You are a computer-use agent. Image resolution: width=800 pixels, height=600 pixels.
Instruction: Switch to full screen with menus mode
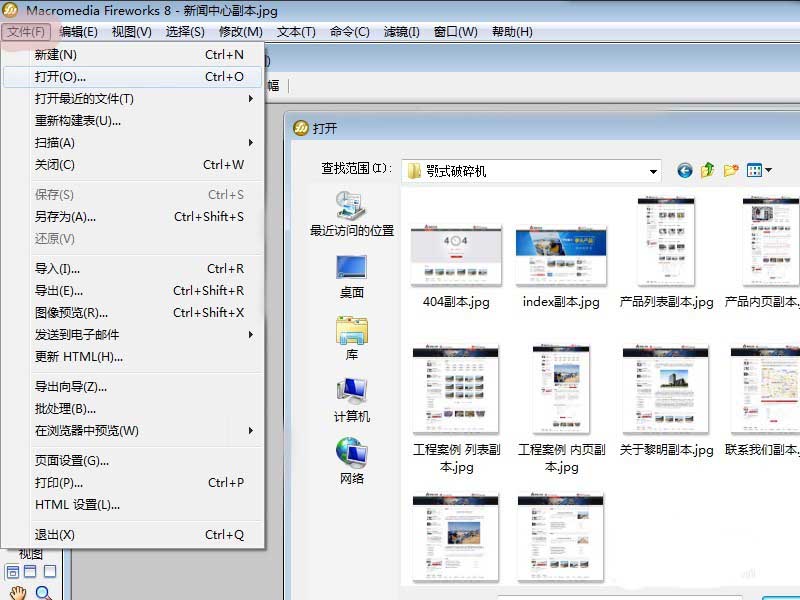pos(29,570)
